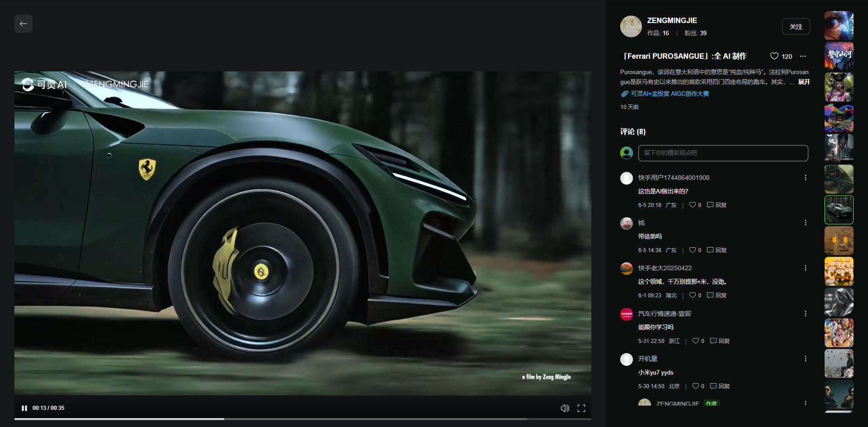Click the 粉丝: 39 follower count
Screen dimensions: 868x427
pyautogui.click(x=695, y=33)
